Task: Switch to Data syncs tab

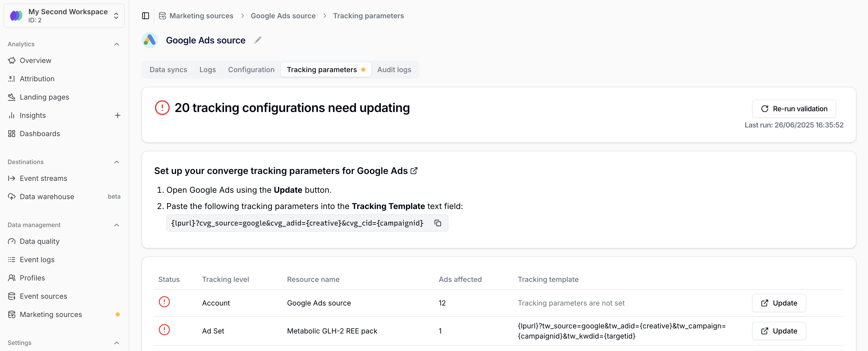Action: click(168, 70)
